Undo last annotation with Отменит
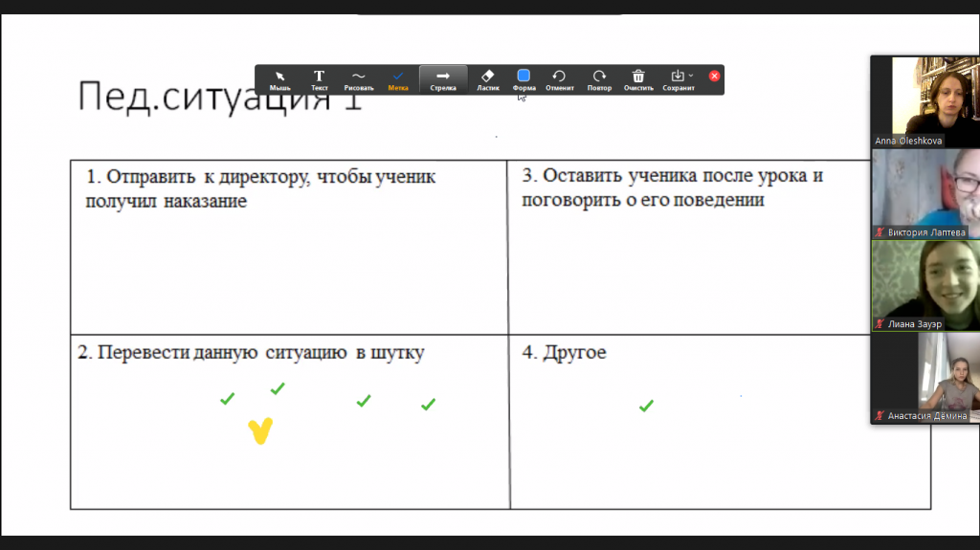 click(x=559, y=79)
